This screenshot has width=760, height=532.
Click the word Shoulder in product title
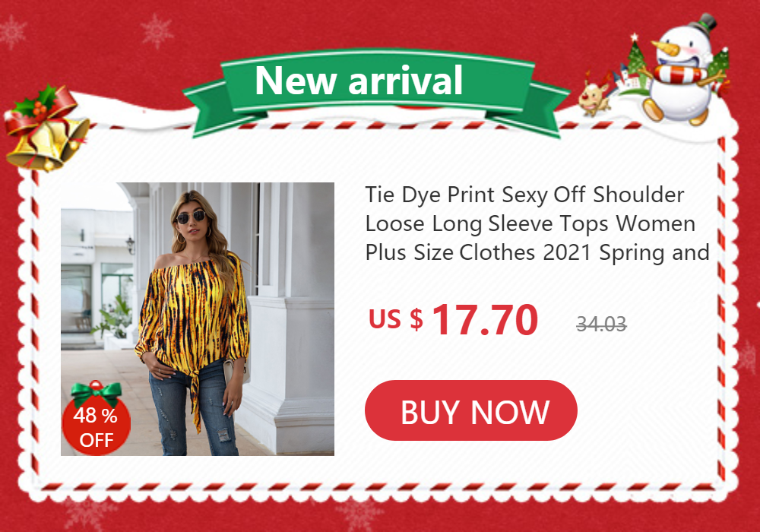pos(639,195)
